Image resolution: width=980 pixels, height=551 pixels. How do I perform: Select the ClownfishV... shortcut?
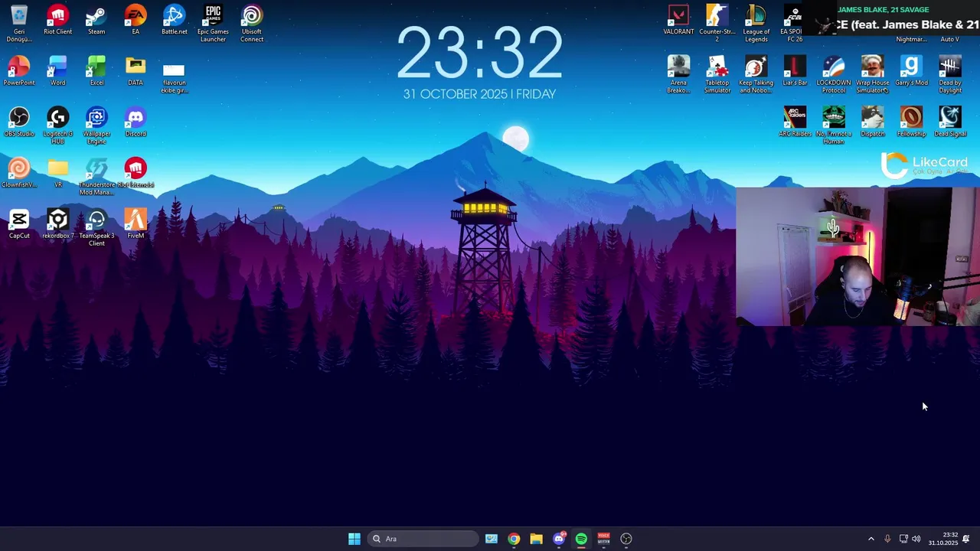click(x=19, y=173)
